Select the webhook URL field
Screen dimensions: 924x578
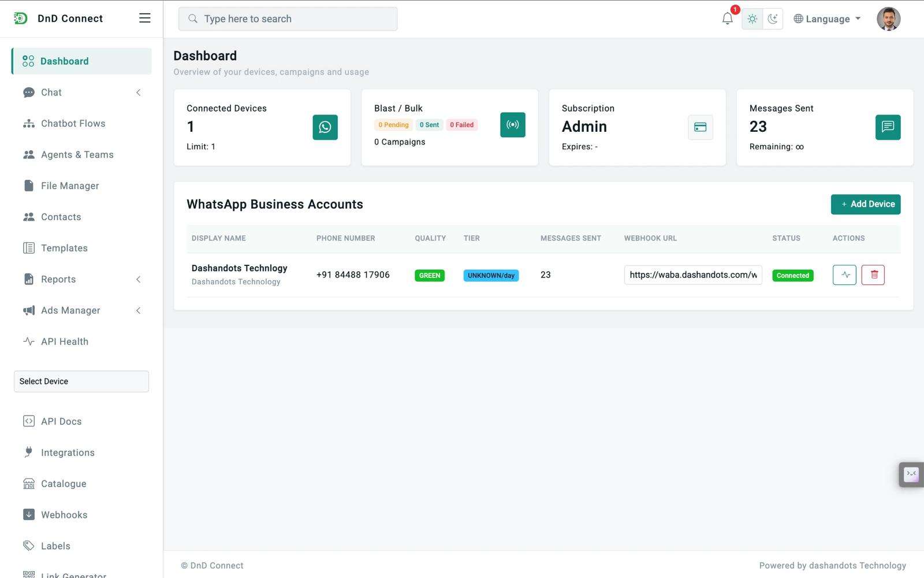tap(693, 275)
